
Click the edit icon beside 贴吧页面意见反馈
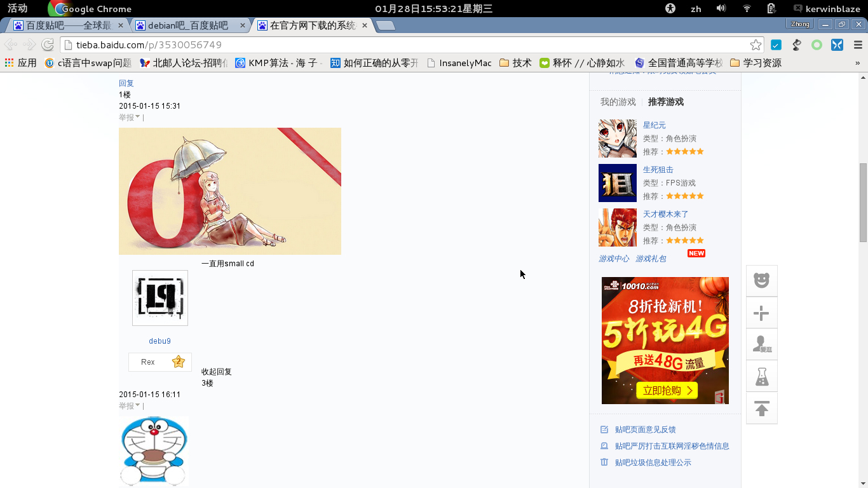point(604,430)
